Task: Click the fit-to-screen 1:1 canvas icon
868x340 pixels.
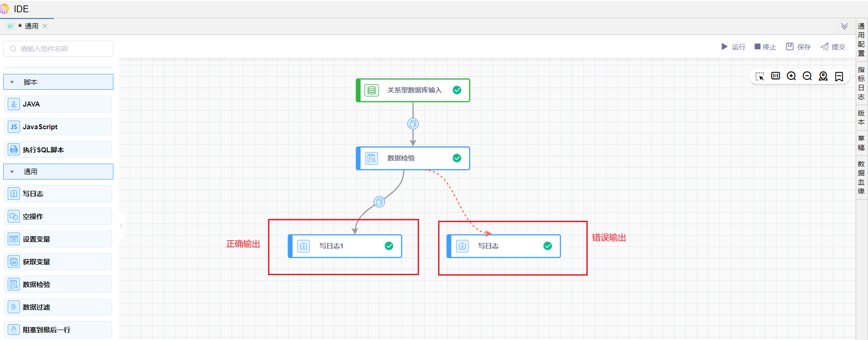Action: pyautogui.click(x=775, y=76)
